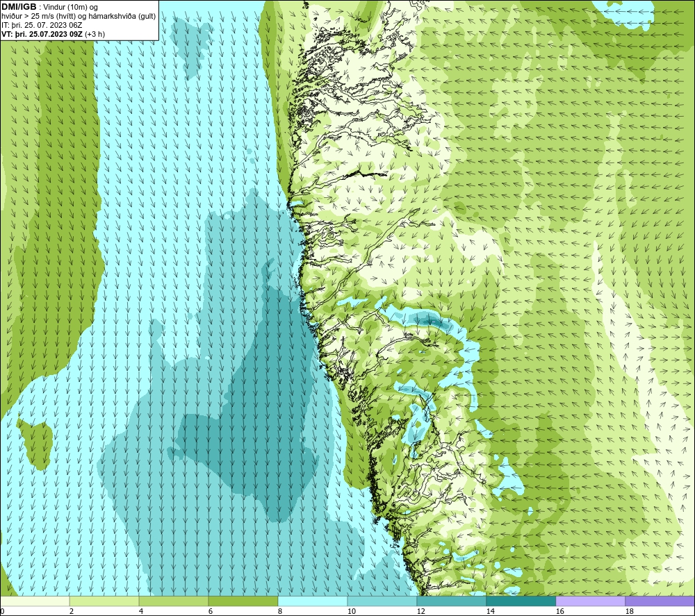Click the purple legend swatch above 18 m/s

tap(660, 601)
